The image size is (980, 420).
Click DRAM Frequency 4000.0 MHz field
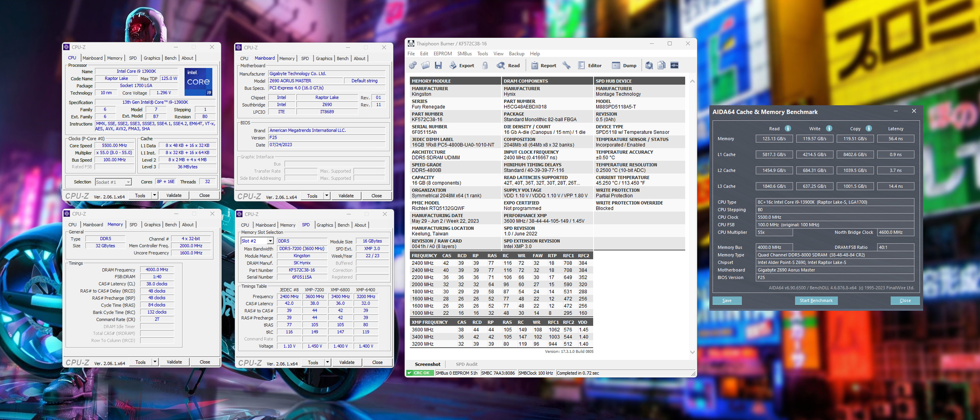tap(157, 269)
